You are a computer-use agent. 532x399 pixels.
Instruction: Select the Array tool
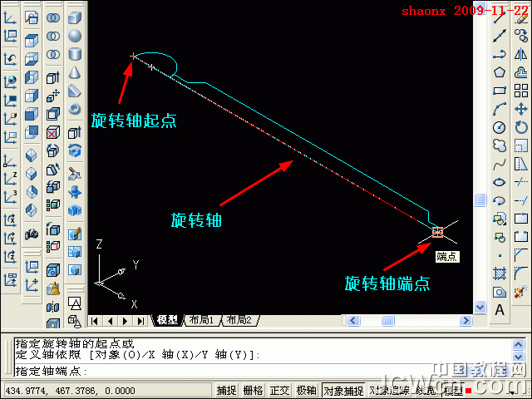[x=521, y=91]
